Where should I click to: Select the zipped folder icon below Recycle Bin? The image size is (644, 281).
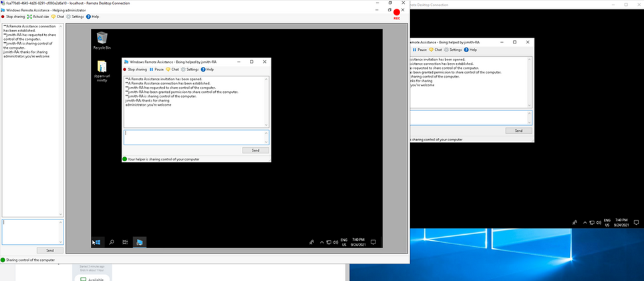click(x=102, y=70)
